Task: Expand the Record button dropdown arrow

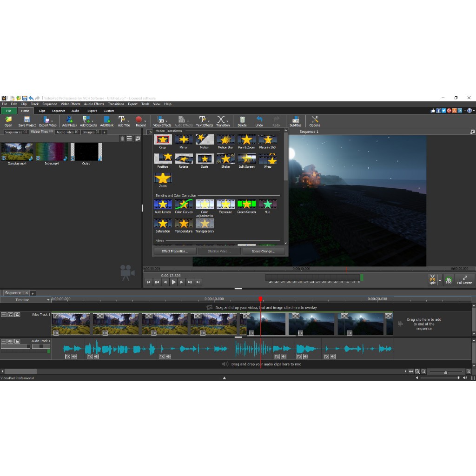Action: pyautogui.click(x=145, y=121)
